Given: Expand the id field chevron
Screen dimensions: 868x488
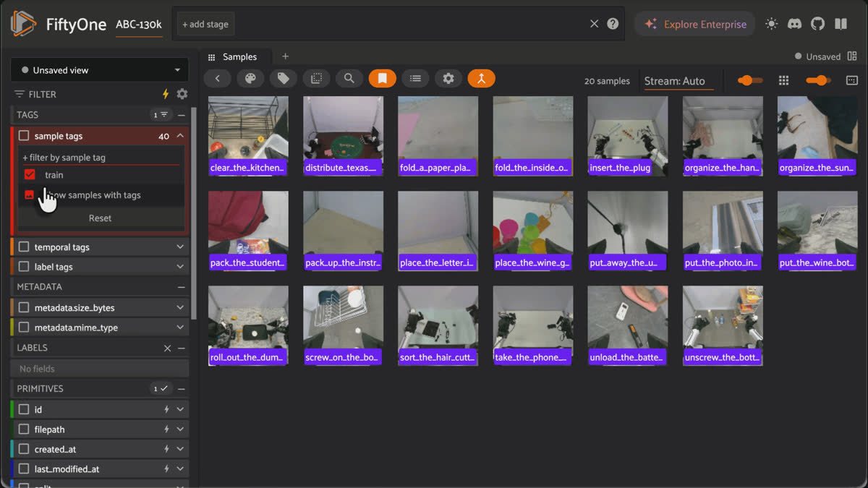Looking at the screenshot, I should pos(180,410).
